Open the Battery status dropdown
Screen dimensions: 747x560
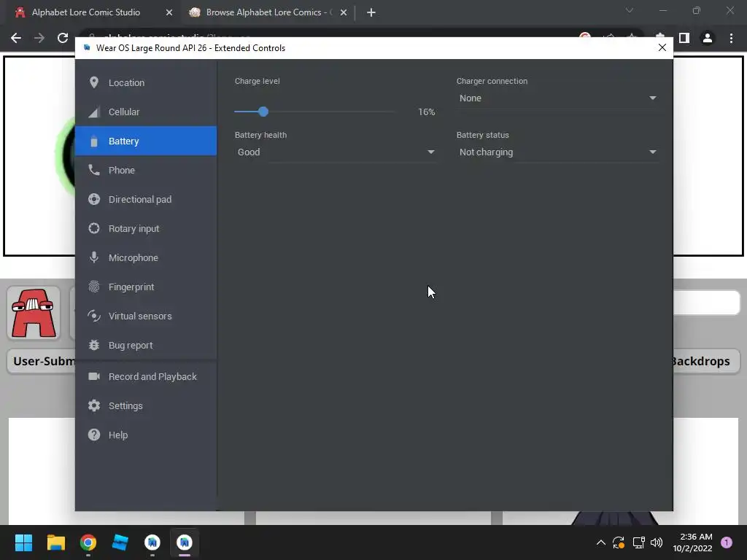click(557, 152)
